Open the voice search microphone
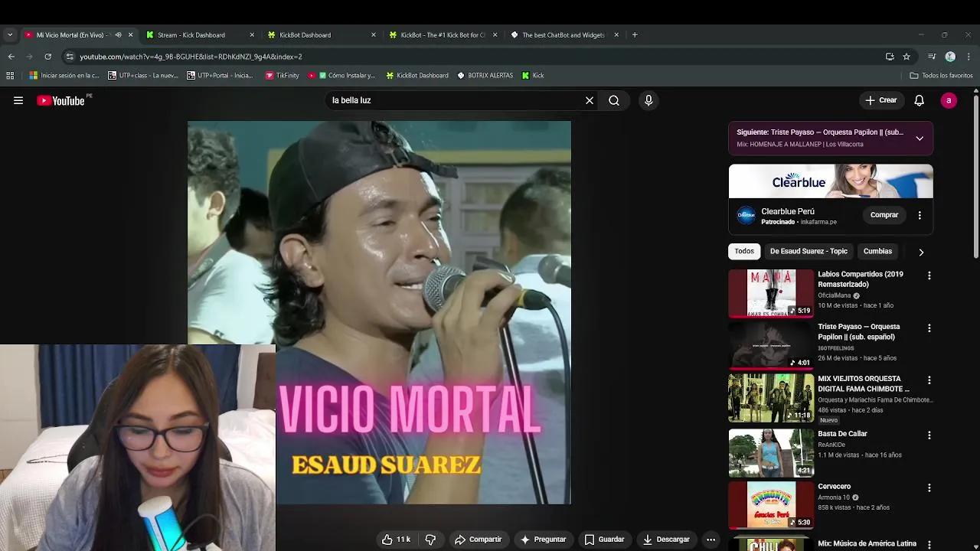The height and width of the screenshot is (551, 980). point(648,100)
